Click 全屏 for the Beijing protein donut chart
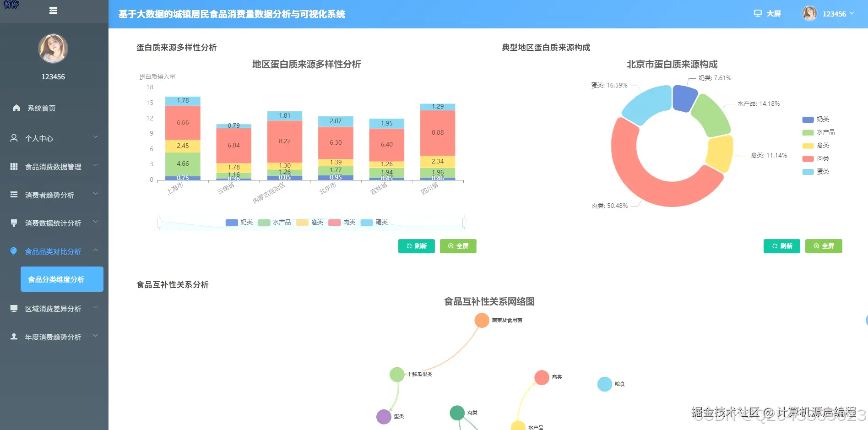 (x=823, y=246)
